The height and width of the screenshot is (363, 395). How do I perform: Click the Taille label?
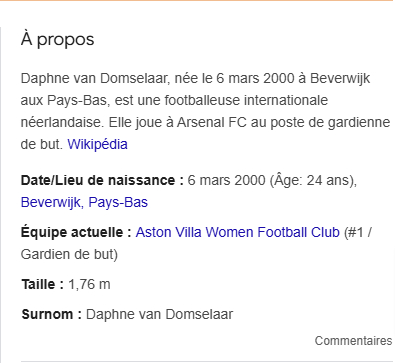42,284
